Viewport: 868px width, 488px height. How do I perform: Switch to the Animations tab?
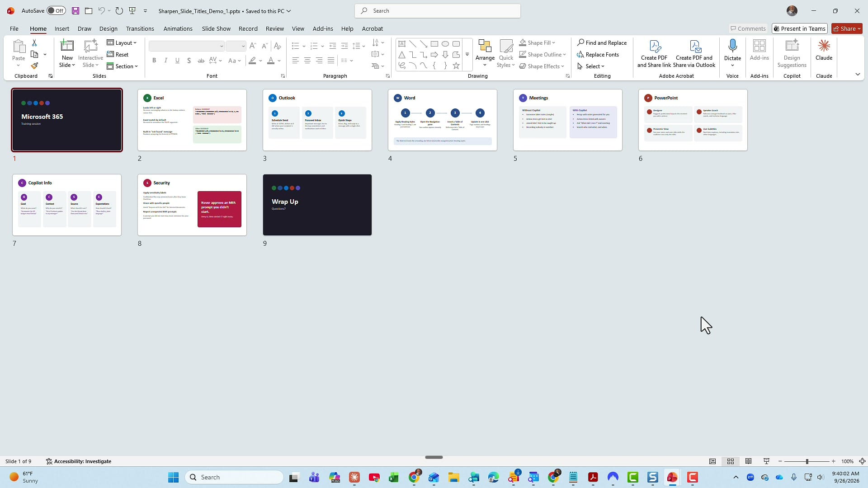[178, 28]
